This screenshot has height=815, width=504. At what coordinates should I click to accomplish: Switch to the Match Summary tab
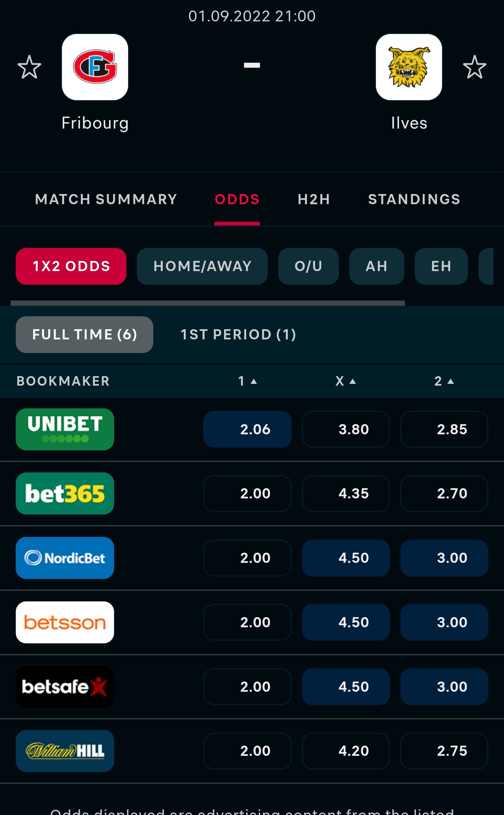106,199
